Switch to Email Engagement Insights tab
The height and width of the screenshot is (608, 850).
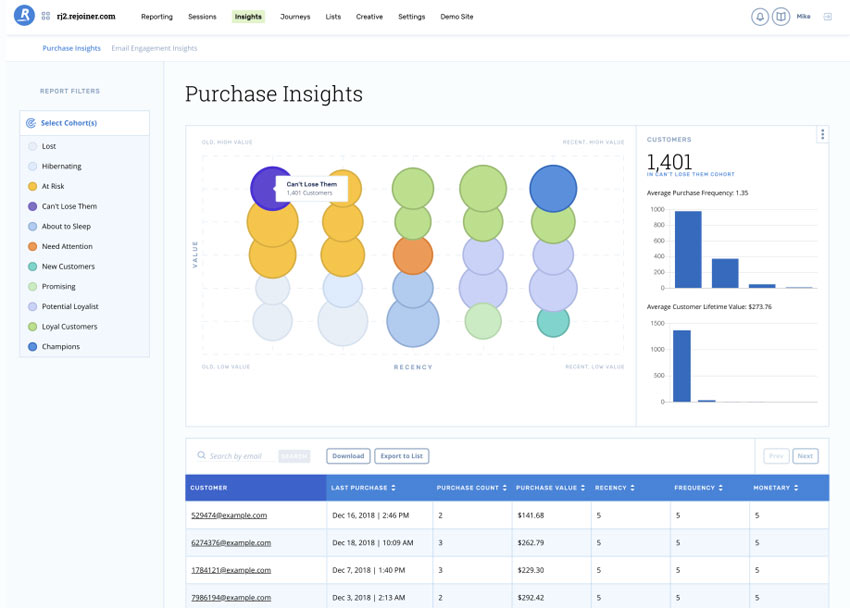(x=154, y=48)
